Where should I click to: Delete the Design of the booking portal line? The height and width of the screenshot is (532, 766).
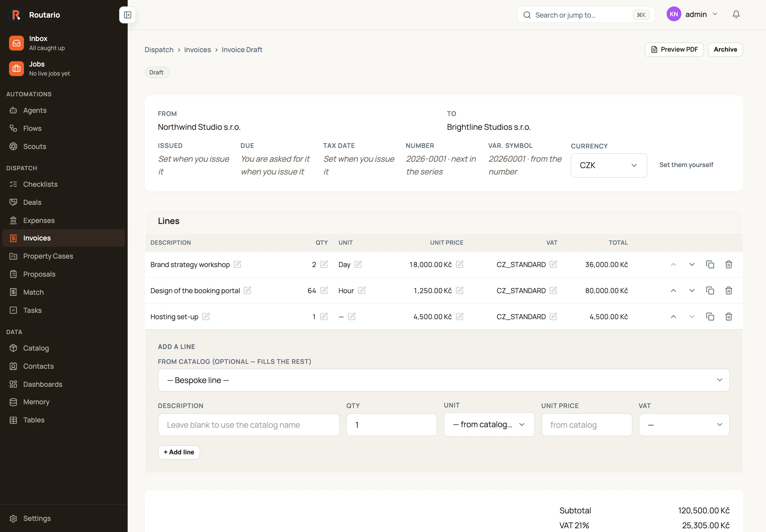(729, 290)
